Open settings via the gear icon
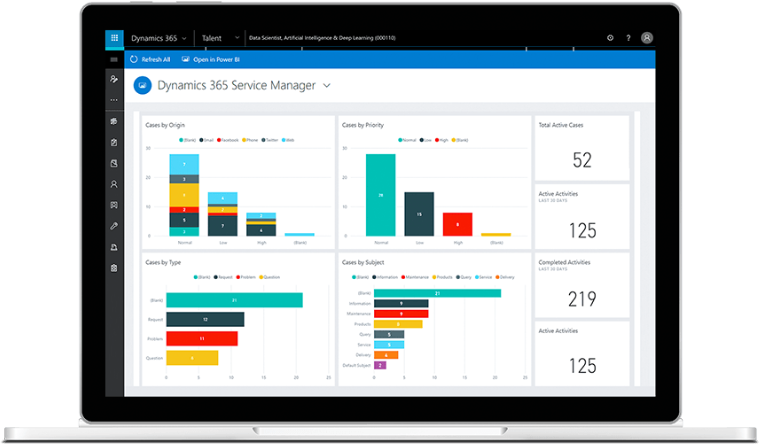This screenshot has width=759, height=444. tap(610, 38)
